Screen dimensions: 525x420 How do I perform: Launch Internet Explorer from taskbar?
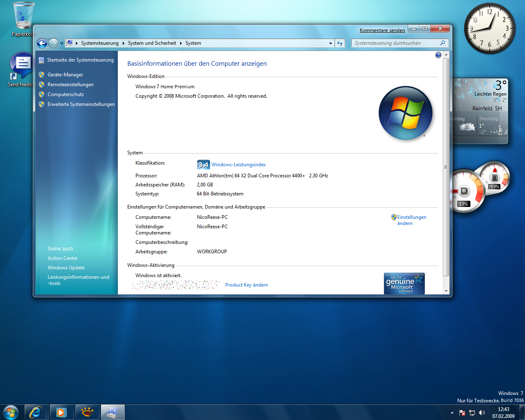(35, 412)
